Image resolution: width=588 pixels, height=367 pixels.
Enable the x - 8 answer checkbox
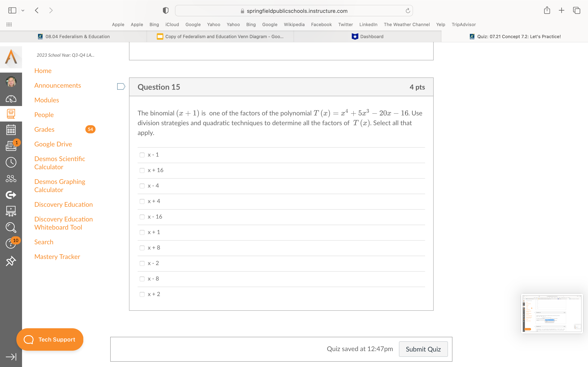pyautogui.click(x=142, y=279)
